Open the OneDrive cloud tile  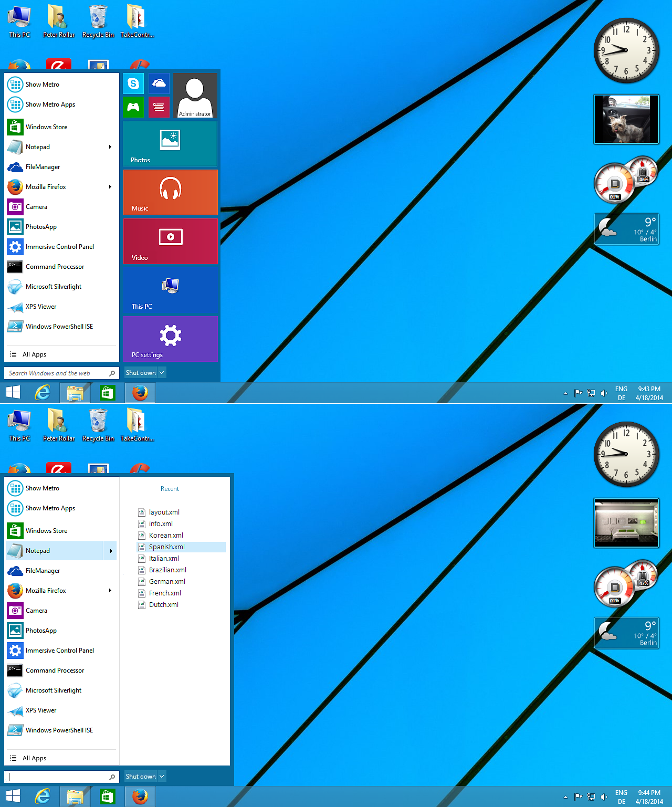(x=159, y=83)
